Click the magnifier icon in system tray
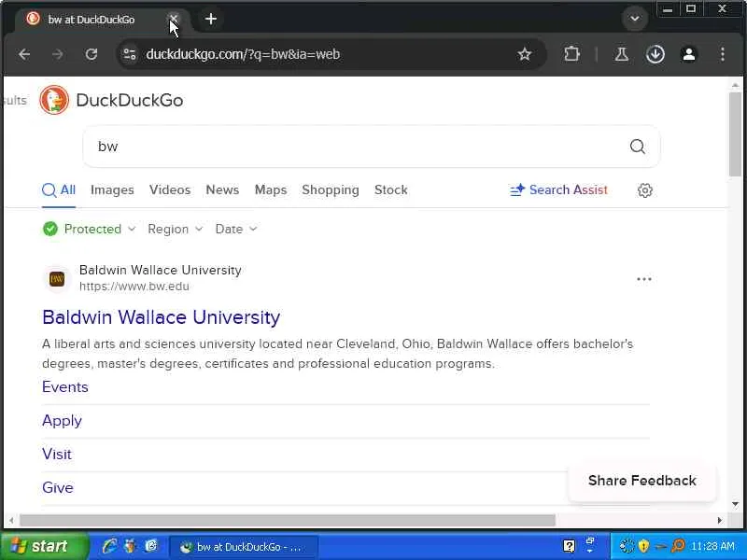This screenshot has height=560, width=747. click(678, 546)
